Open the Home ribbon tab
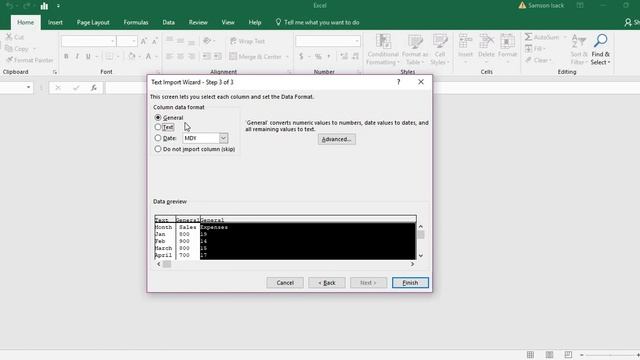The height and width of the screenshot is (360, 640). pyautogui.click(x=25, y=22)
